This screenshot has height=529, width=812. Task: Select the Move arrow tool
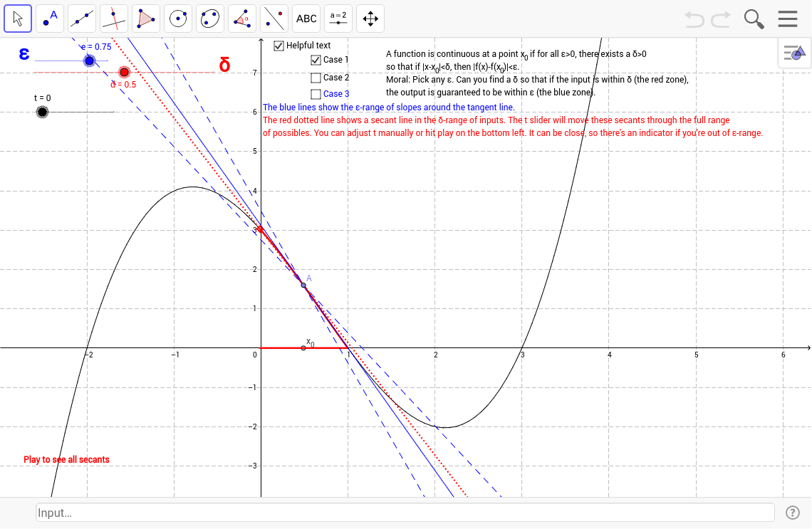tap(18, 19)
